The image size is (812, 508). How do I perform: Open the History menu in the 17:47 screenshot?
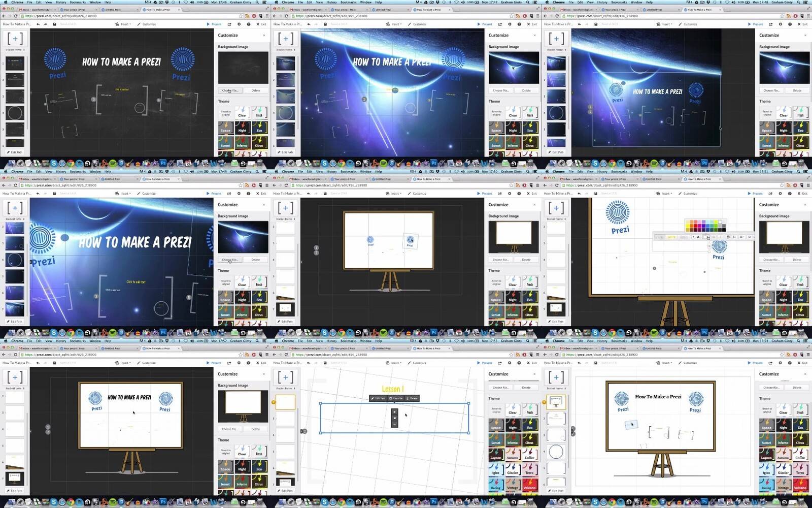click(x=331, y=2)
